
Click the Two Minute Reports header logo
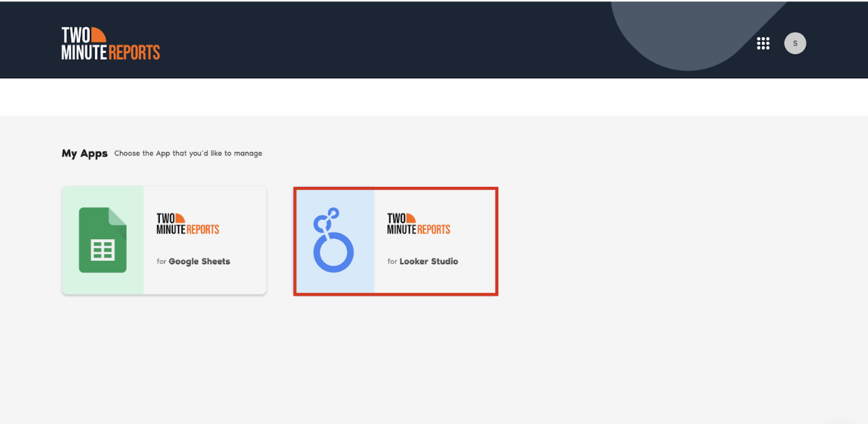pyautogui.click(x=110, y=44)
